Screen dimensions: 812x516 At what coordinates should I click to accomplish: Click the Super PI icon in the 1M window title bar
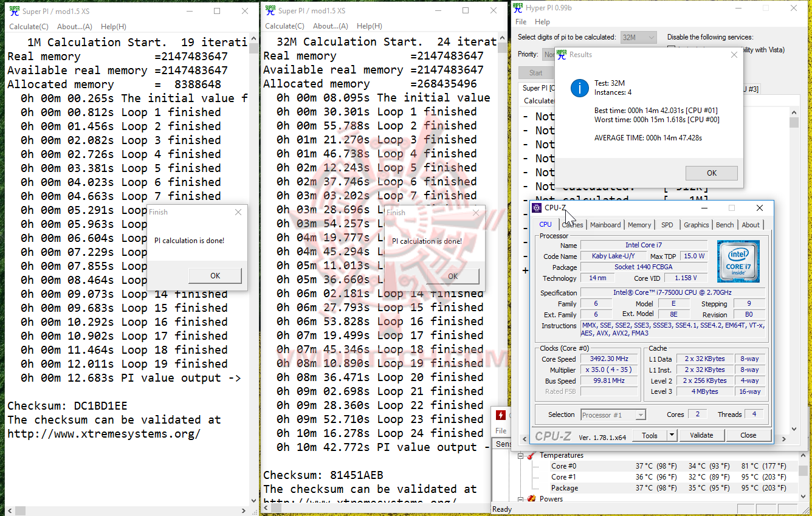(x=14, y=11)
